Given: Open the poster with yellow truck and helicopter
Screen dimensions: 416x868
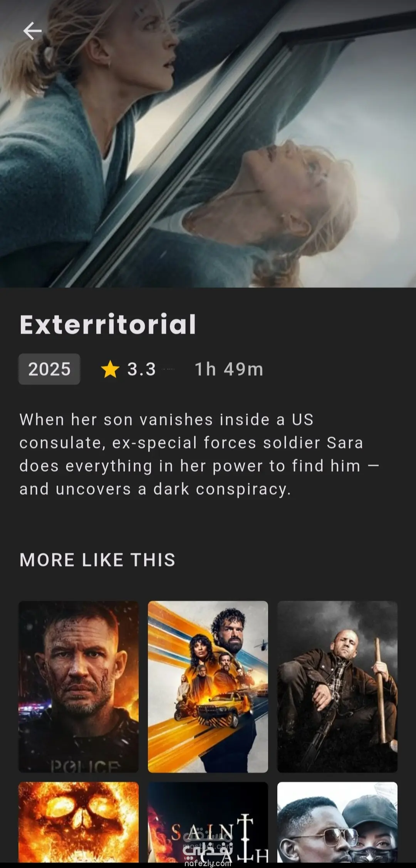Looking at the screenshot, I should point(208,686).
